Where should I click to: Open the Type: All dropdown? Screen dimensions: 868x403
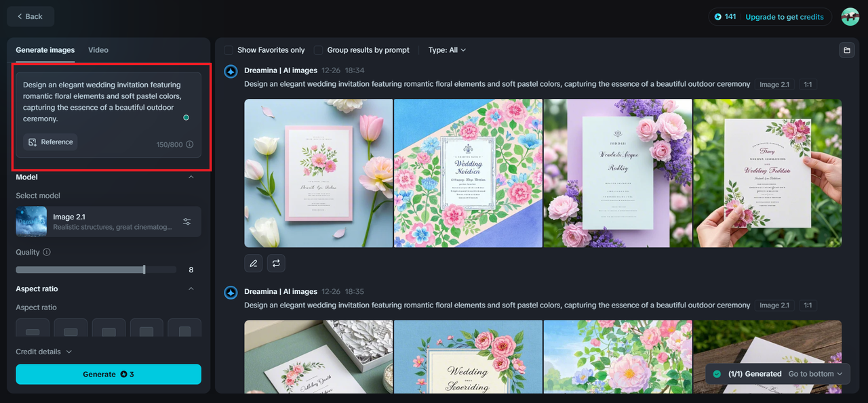pos(447,50)
